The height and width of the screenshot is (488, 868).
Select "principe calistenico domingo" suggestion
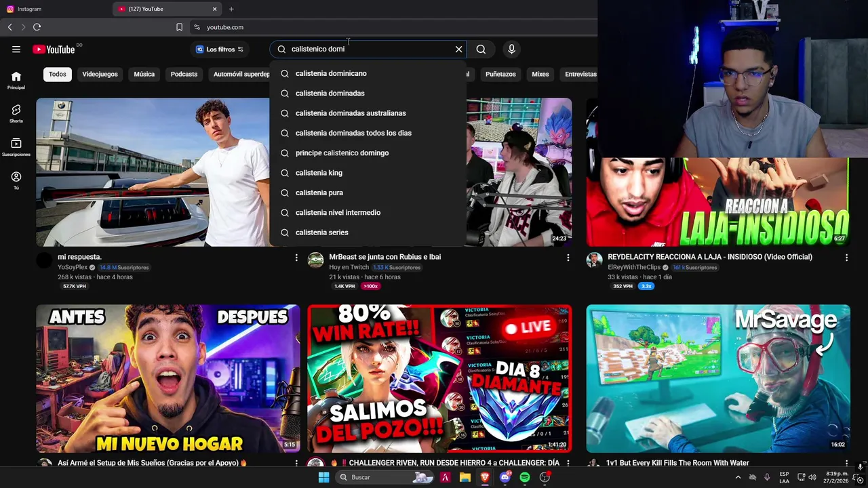pyautogui.click(x=368, y=152)
